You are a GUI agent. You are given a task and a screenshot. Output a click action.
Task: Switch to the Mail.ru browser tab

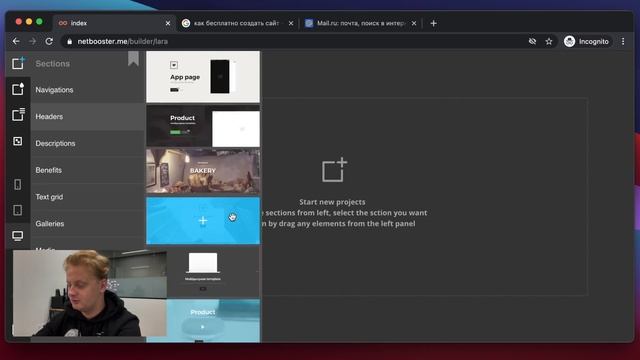pos(361,23)
